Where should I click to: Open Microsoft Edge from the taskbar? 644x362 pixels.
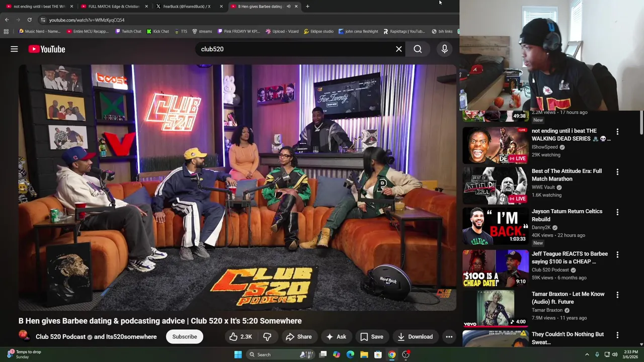click(x=350, y=354)
